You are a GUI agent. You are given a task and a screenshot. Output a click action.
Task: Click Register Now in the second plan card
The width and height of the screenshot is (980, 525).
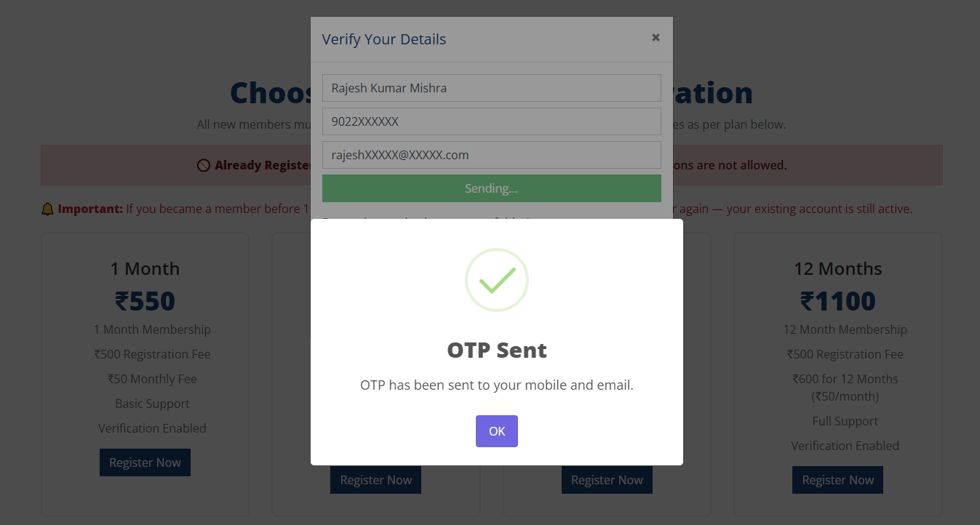(x=375, y=480)
